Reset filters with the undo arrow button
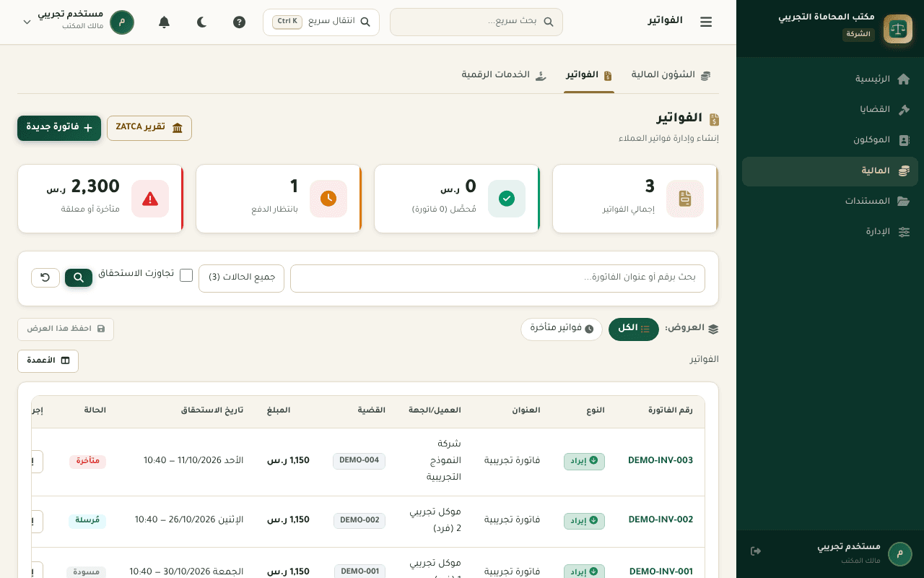This screenshot has width=924, height=578. tap(45, 277)
